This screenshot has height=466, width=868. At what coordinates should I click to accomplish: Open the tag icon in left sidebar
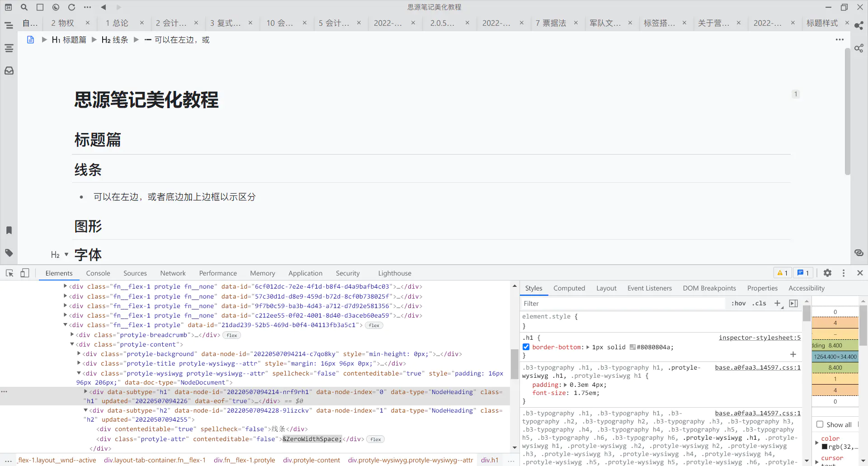[9, 253]
